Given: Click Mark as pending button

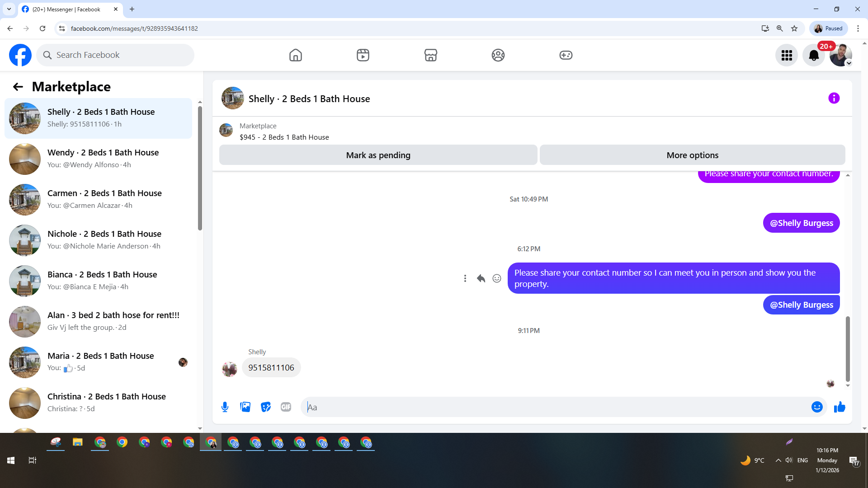Looking at the screenshot, I should click(x=378, y=155).
